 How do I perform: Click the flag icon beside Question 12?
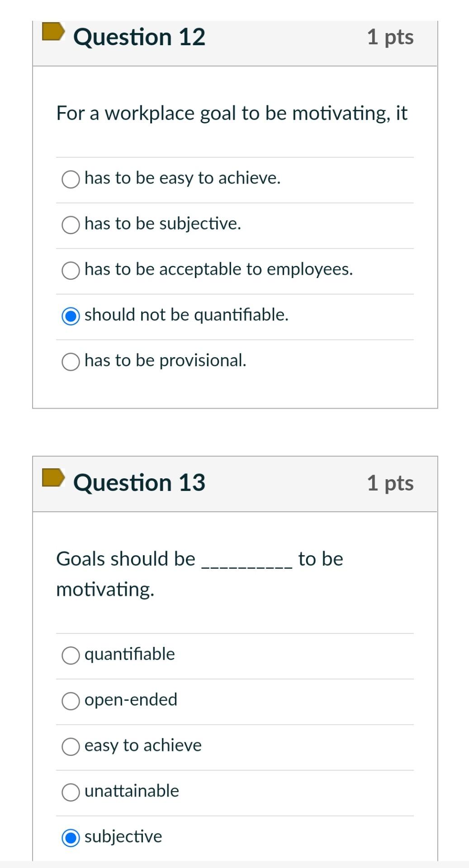click(53, 32)
